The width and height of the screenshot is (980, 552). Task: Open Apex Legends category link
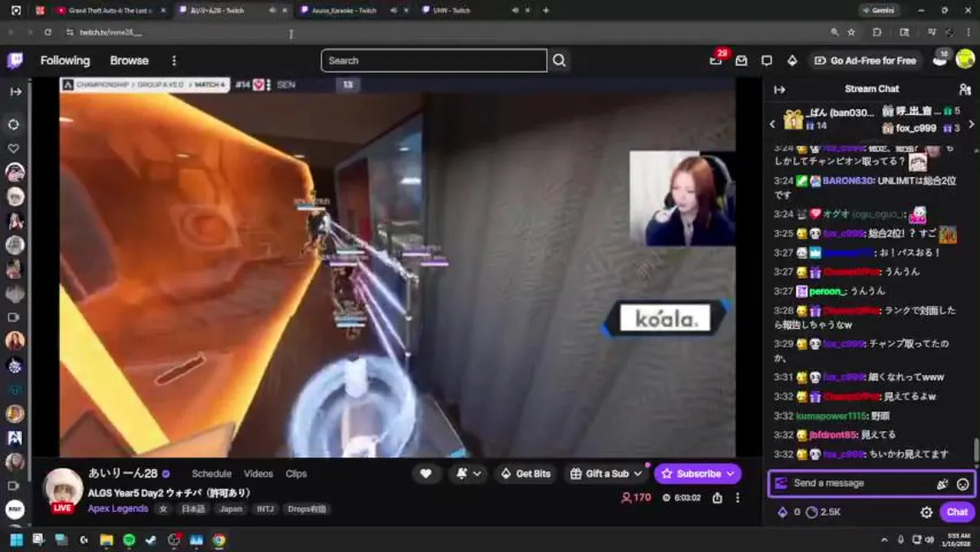[118, 508]
